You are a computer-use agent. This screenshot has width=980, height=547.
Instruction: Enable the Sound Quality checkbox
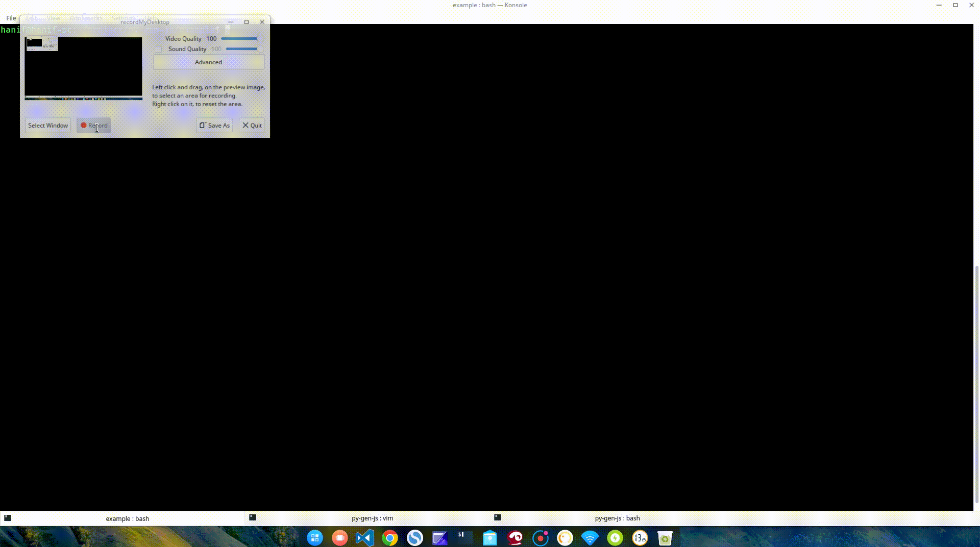[158, 49]
